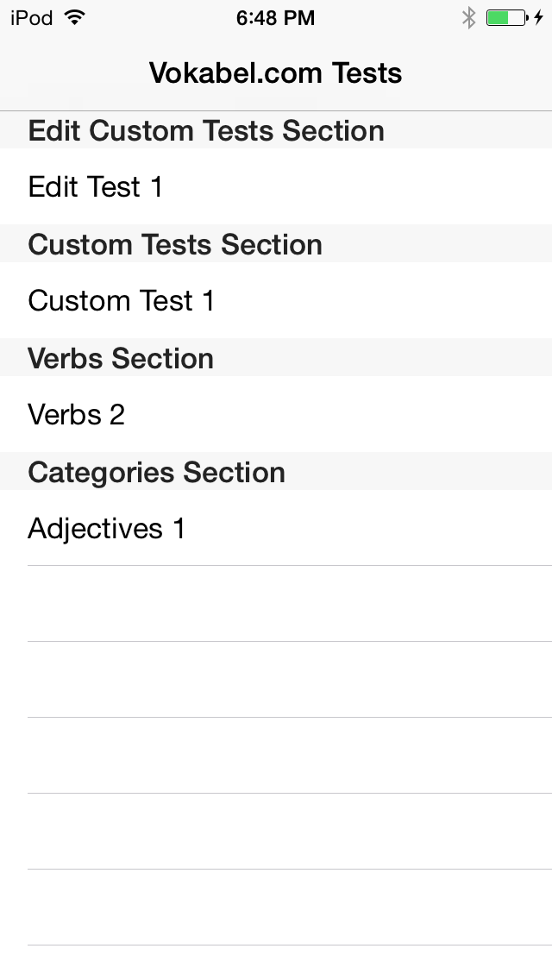Tap the second empty table row

(276, 680)
